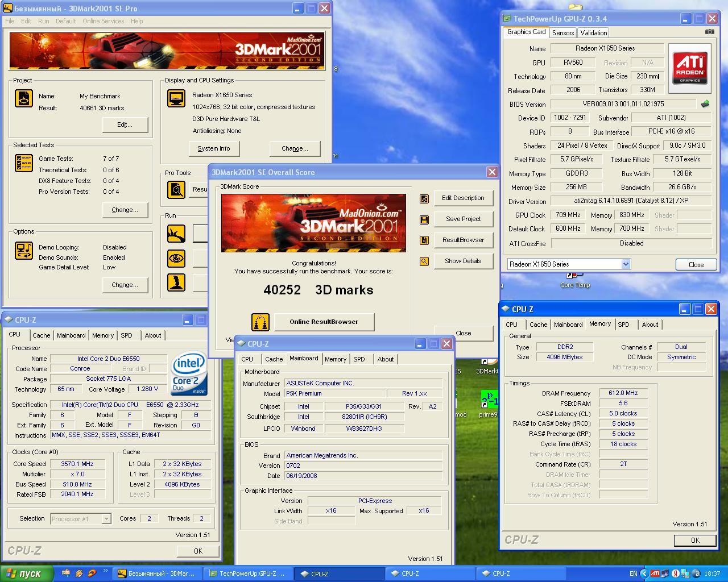Viewport: 728px width, 582px height.
Task: Click the Pro Tools magnifier icon
Action: pyautogui.click(x=176, y=189)
